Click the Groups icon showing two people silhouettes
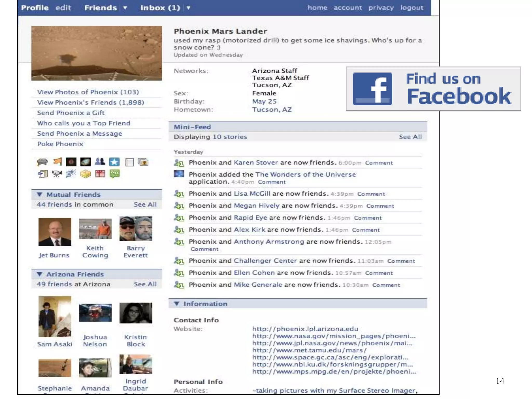532x399 pixels. (x=100, y=162)
